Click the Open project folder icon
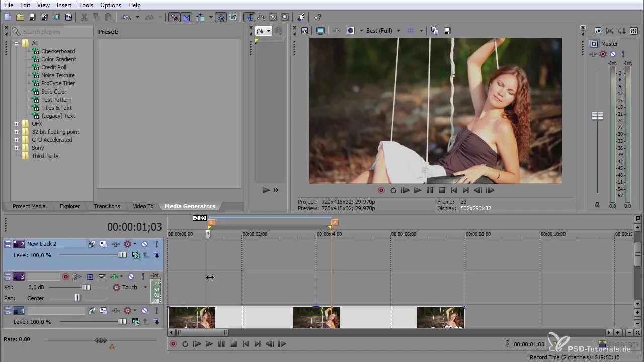The width and height of the screenshot is (644, 362). (20, 17)
